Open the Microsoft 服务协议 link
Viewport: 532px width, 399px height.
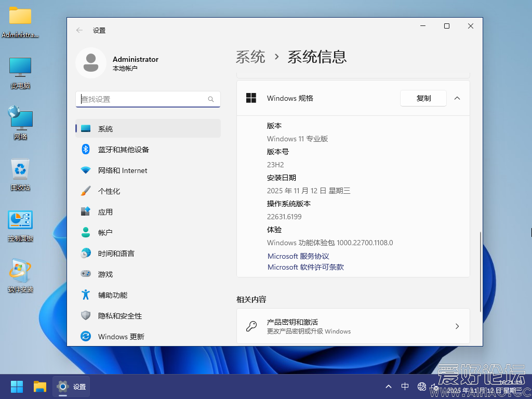[x=299, y=256]
